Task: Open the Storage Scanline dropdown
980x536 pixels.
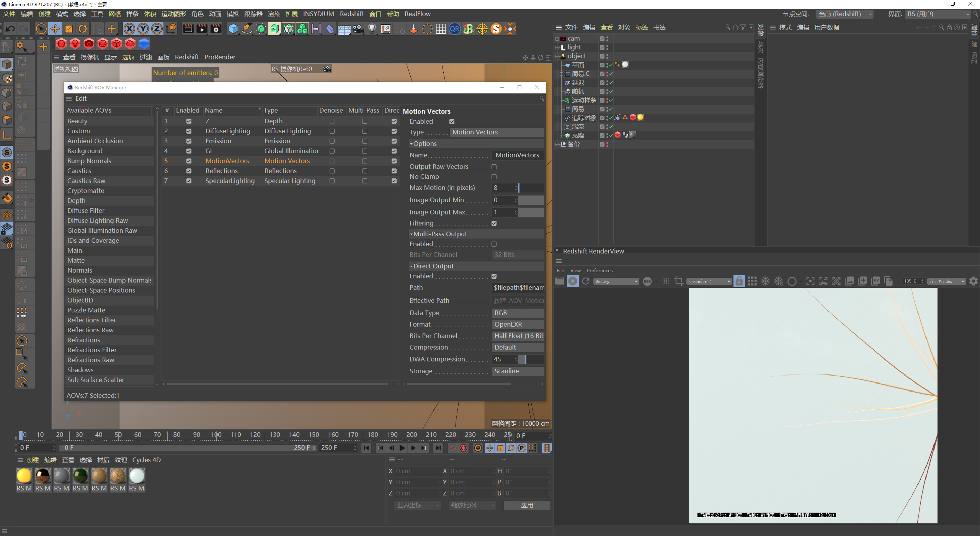Action: [x=518, y=371]
